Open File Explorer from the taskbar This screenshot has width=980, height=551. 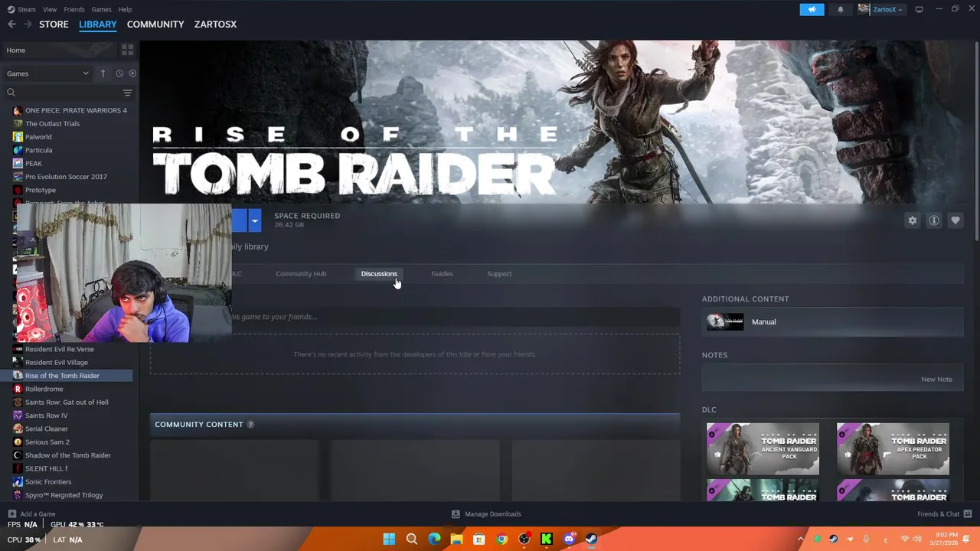pos(456,540)
